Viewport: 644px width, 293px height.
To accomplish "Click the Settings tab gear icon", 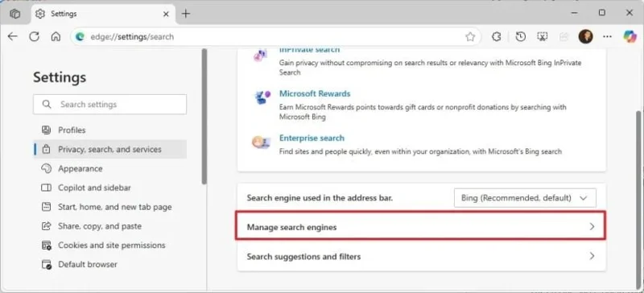I will click(39, 14).
